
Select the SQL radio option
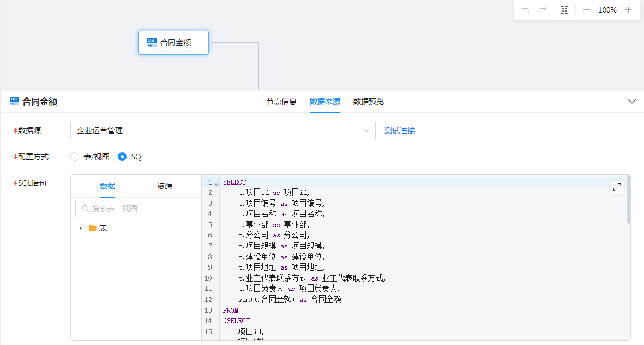123,157
